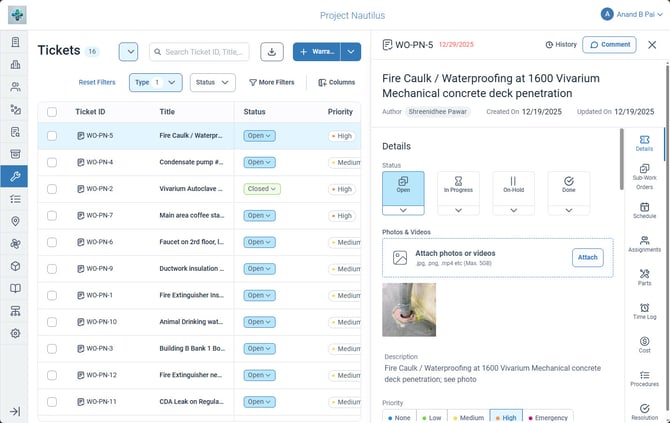
Task: Toggle the select-all checkbox in table header
Action: [52, 112]
